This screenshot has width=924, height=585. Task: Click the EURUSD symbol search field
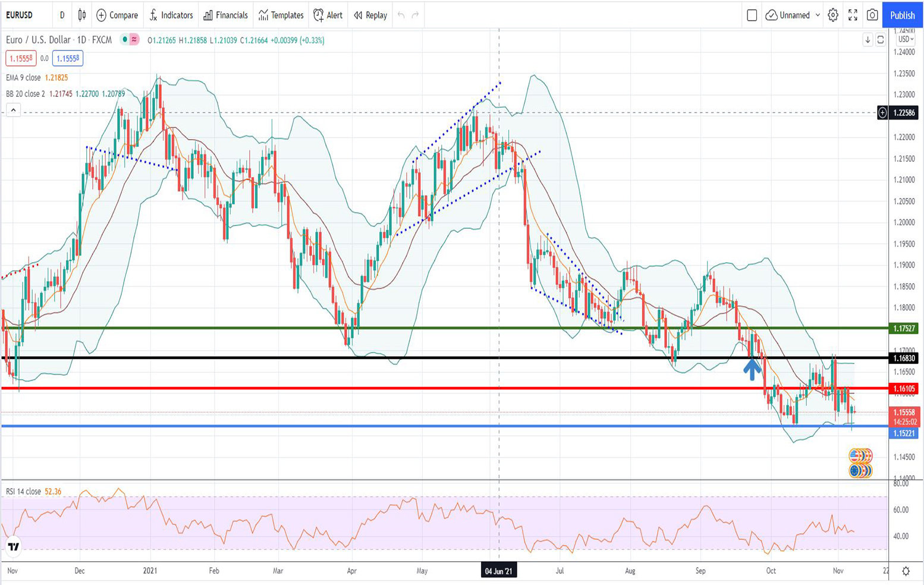point(20,15)
